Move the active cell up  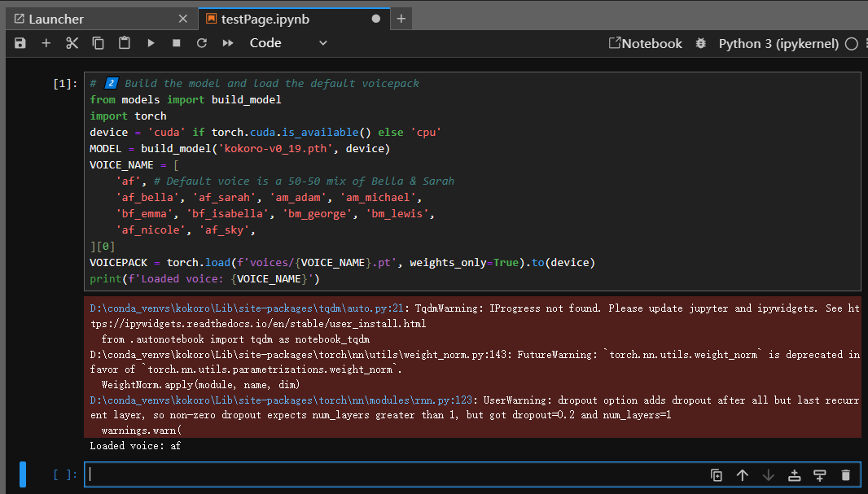click(x=742, y=475)
